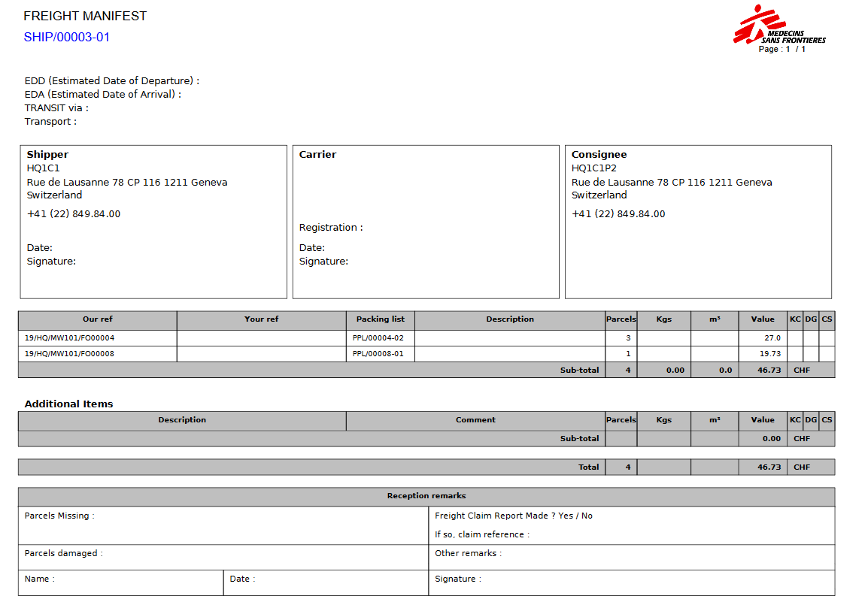This screenshot has width=868, height=605.
Task: Click the Consignee header in address box
Action: pyautogui.click(x=599, y=155)
